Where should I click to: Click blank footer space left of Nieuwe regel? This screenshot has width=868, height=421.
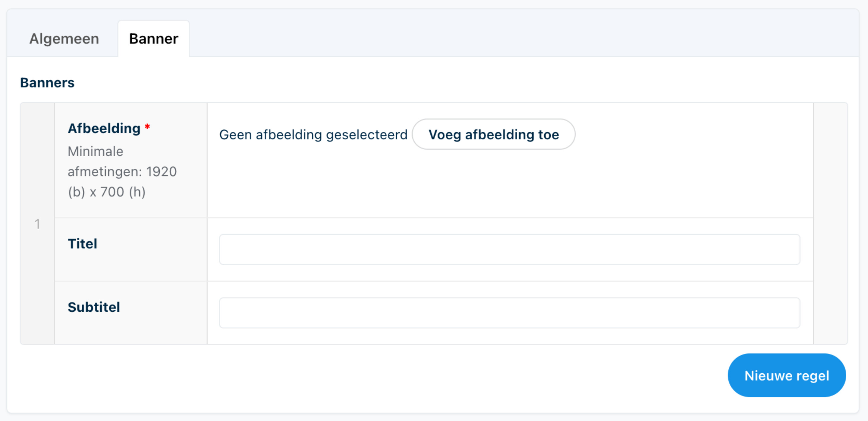click(x=371, y=375)
